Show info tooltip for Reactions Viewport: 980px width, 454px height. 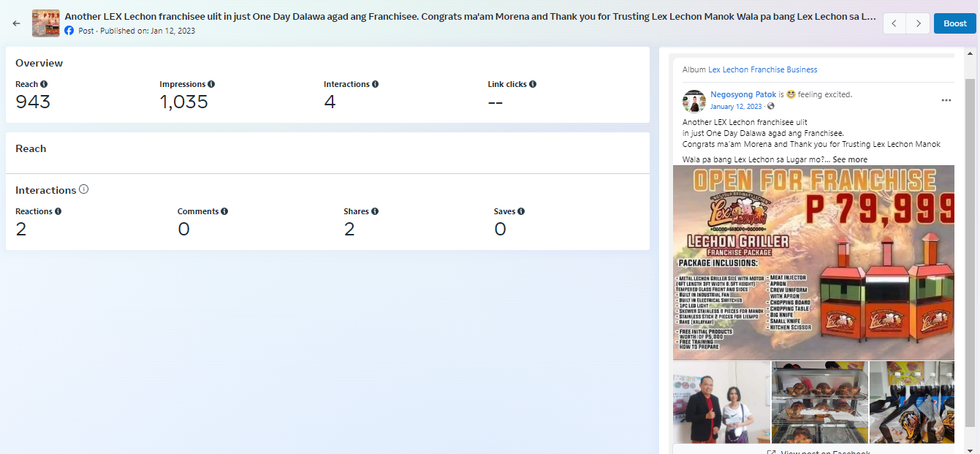(58, 211)
